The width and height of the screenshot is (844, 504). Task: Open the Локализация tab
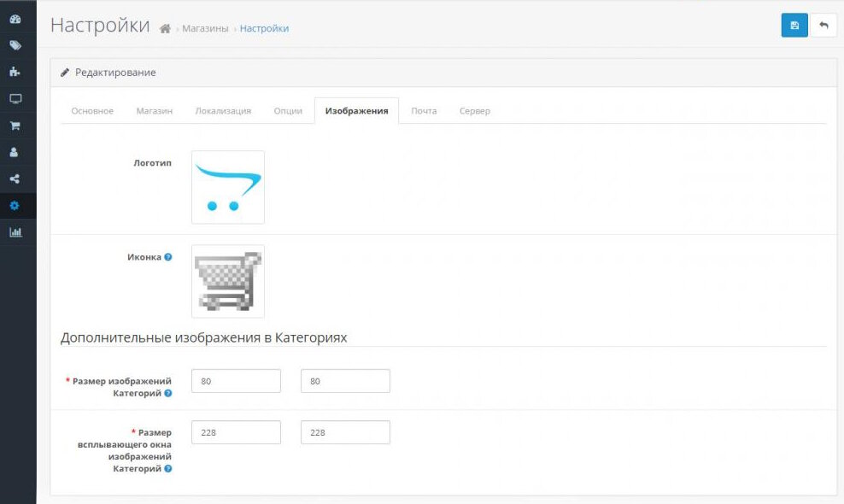click(x=223, y=111)
